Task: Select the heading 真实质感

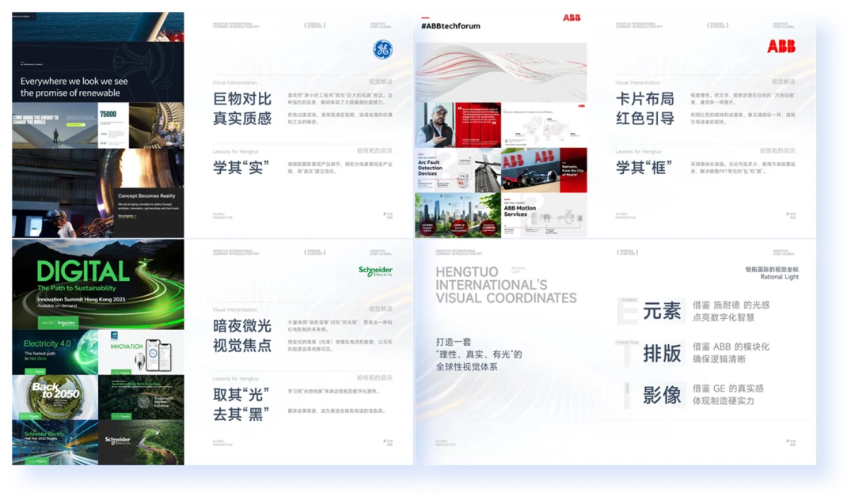Action: tap(242, 118)
